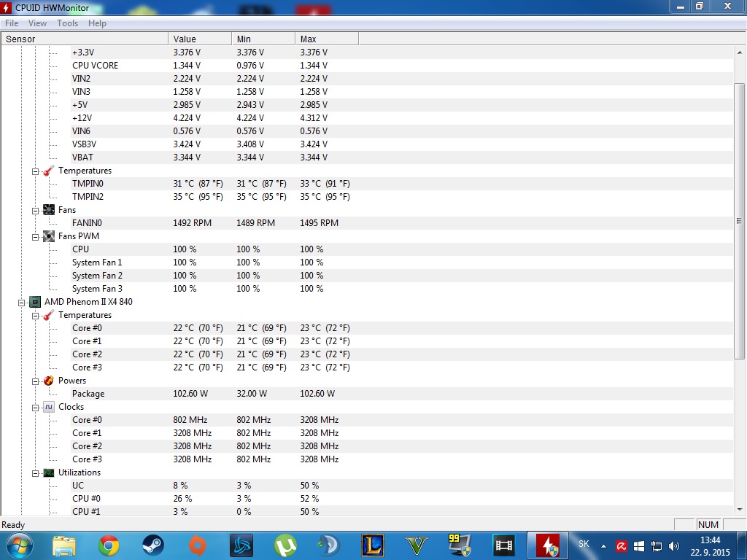This screenshot has width=747, height=560.
Task: Collapse the Fans PWM group
Action: click(35, 237)
